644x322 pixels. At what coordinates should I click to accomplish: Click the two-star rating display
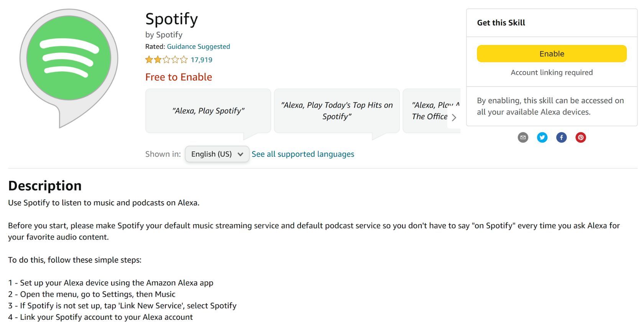pyautogui.click(x=166, y=59)
